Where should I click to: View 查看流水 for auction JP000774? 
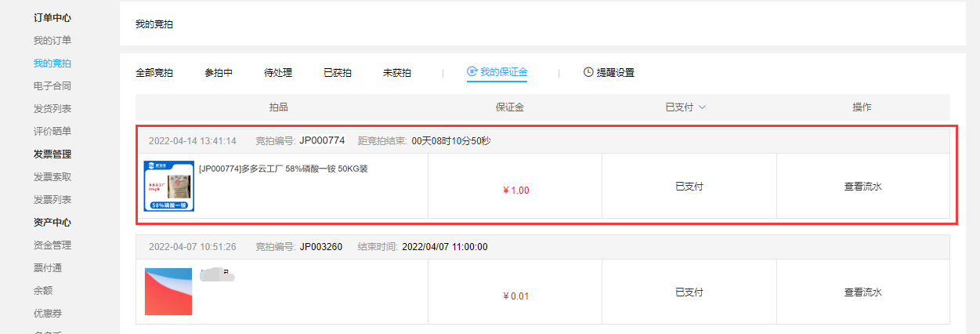pyautogui.click(x=863, y=187)
